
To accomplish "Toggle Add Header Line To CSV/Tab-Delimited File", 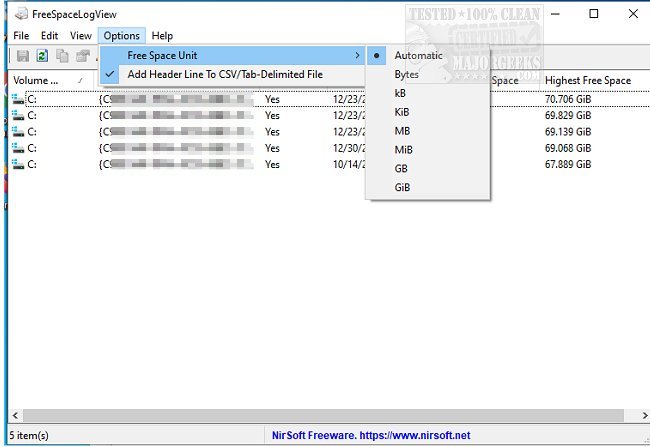I will pos(232,74).
